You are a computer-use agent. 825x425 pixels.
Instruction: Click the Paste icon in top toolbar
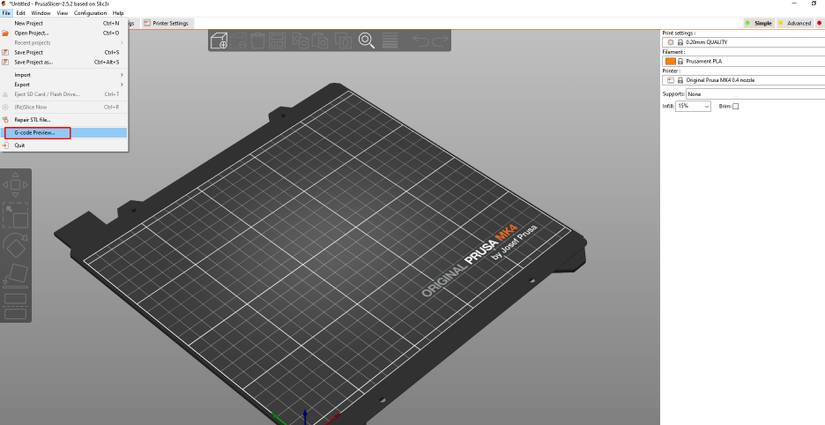tap(320, 41)
